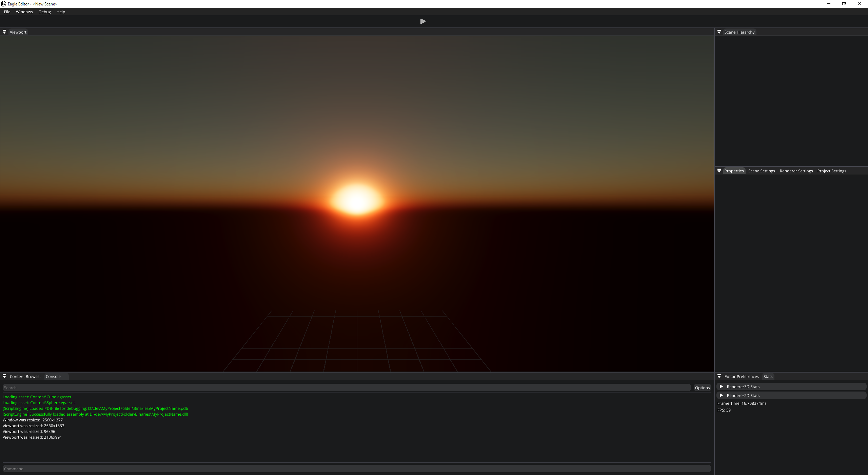
Task: Switch to the Renderer Settings tab
Action: (796, 171)
